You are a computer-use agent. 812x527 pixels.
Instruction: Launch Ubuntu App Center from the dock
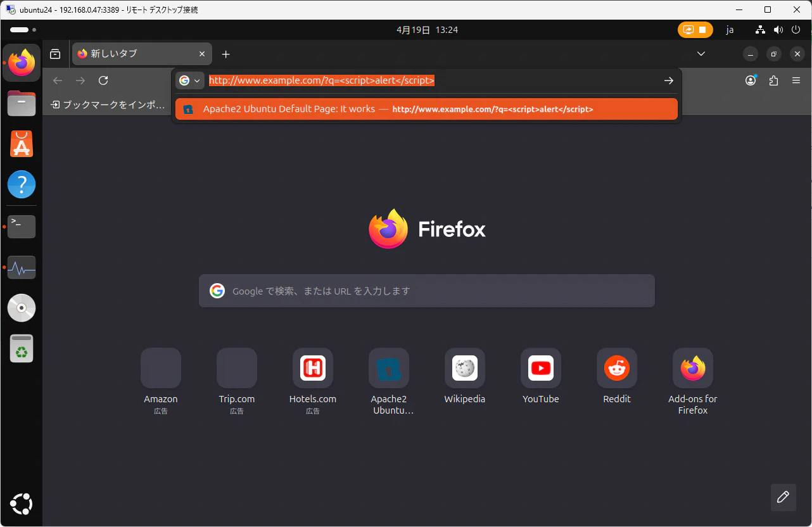pyautogui.click(x=22, y=144)
